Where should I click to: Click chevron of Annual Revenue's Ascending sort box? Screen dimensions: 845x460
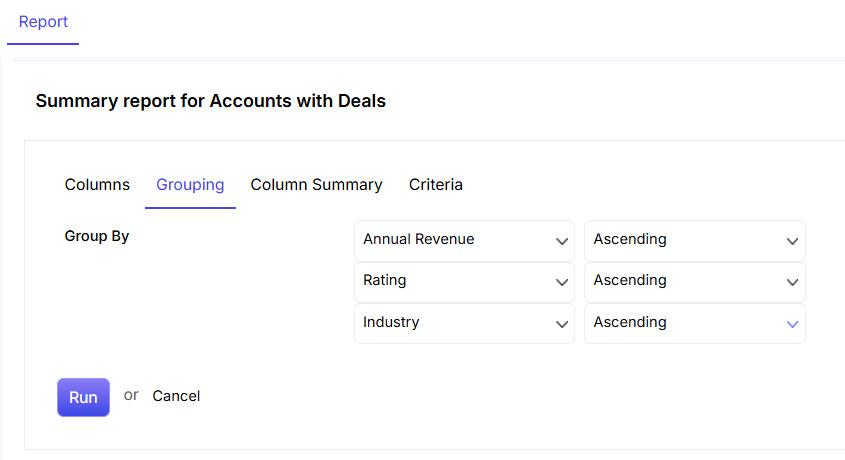pyautogui.click(x=792, y=241)
